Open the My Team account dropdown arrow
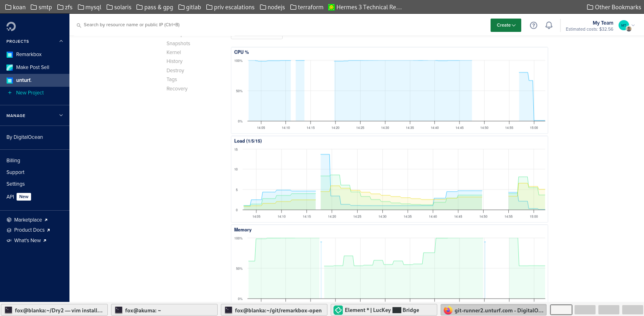Image resolution: width=644 pixels, height=316 pixels. (633, 25)
